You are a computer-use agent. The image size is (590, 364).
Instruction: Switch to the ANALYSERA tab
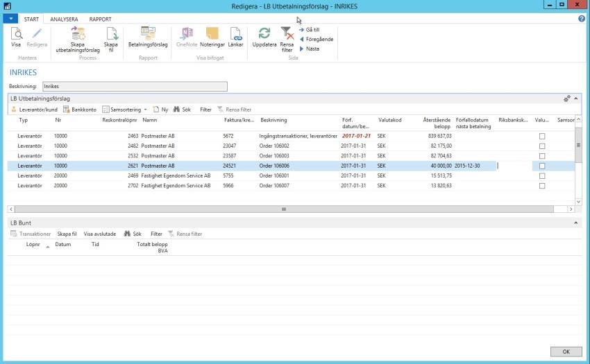point(64,19)
